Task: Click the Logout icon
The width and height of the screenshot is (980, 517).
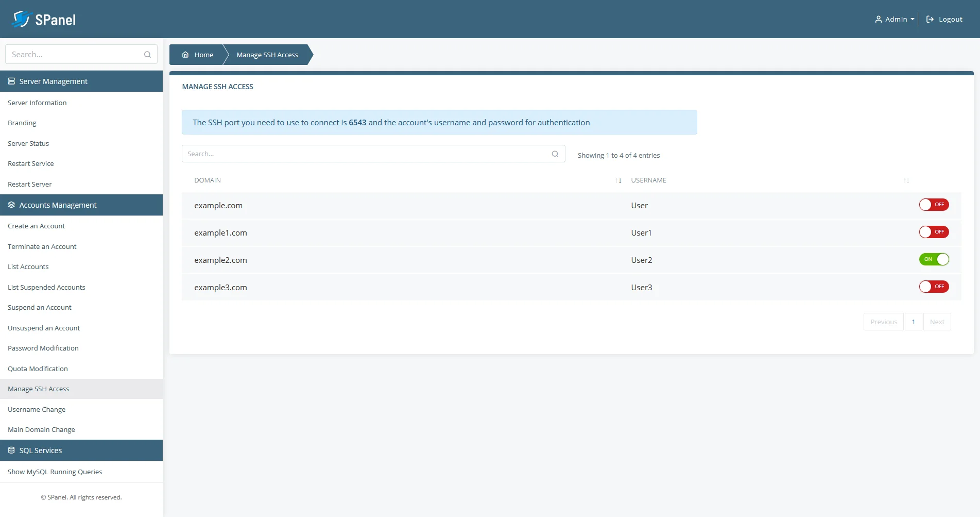Action: (x=930, y=19)
